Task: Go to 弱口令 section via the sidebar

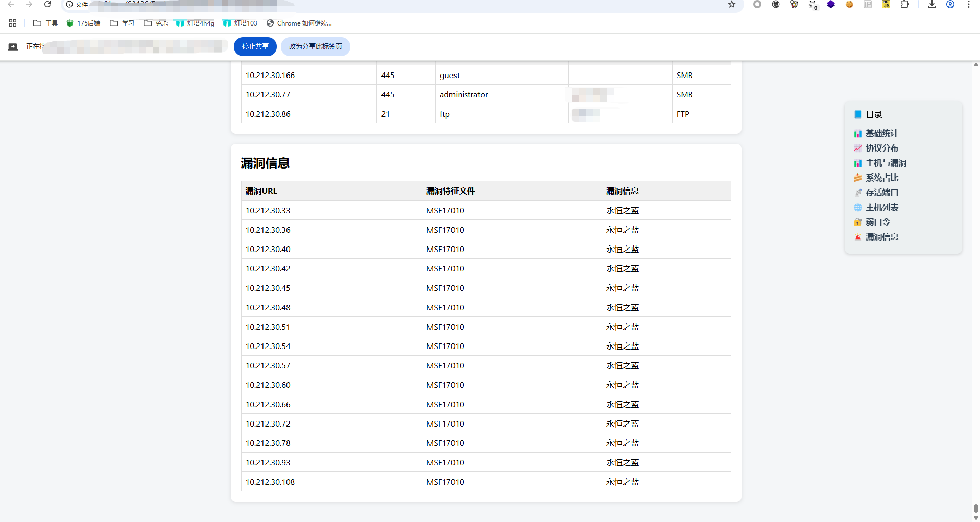Action: (x=877, y=222)
